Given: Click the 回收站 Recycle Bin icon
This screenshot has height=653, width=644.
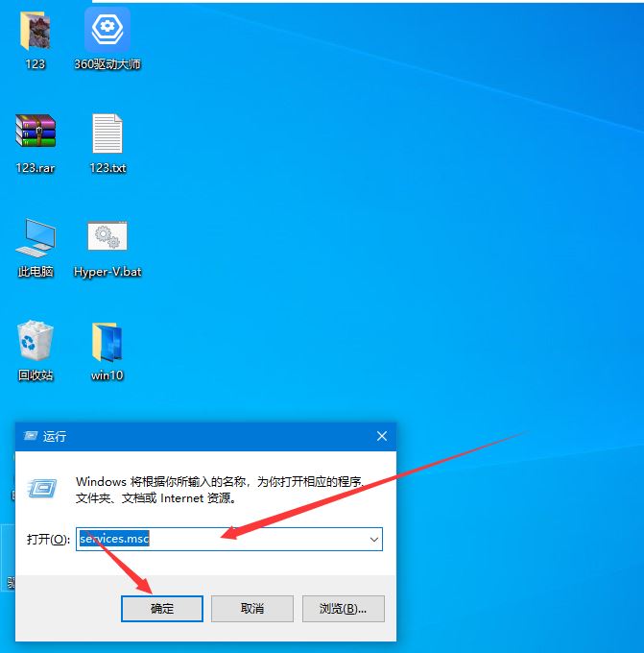Looking at the screenshot, I should [36, 341].
